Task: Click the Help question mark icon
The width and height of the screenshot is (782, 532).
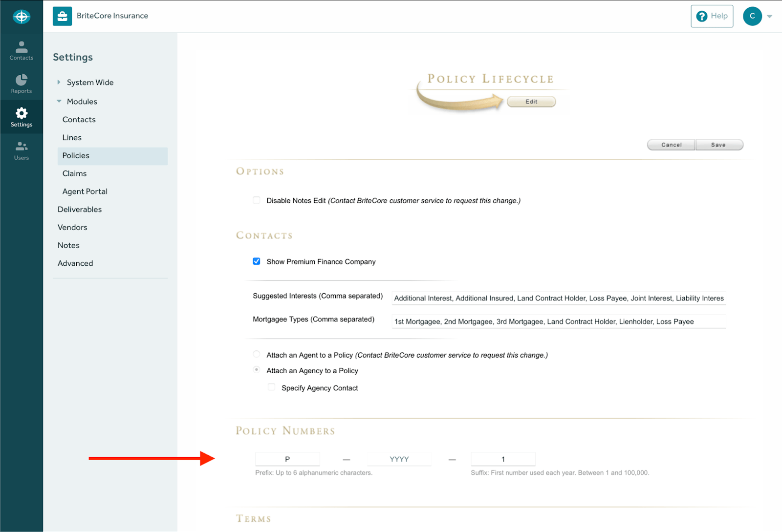Action: 702,16
